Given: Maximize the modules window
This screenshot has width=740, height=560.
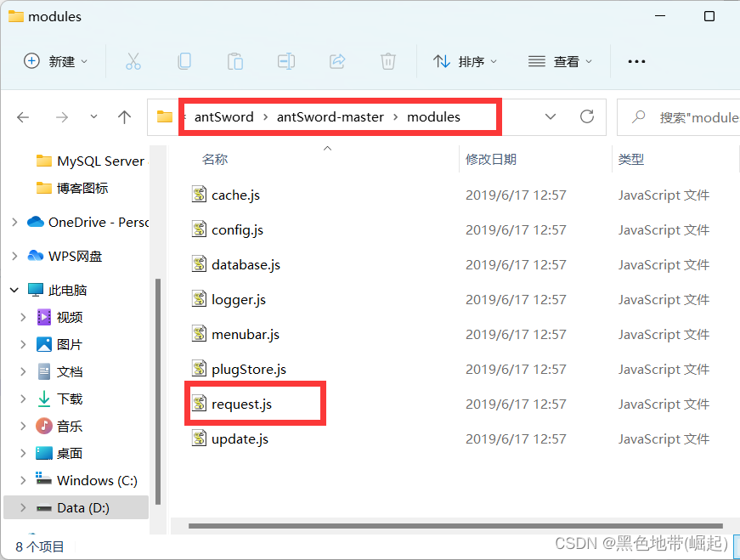Looking at the screenshot, I should pyautogui.click(x=709, y=16).
